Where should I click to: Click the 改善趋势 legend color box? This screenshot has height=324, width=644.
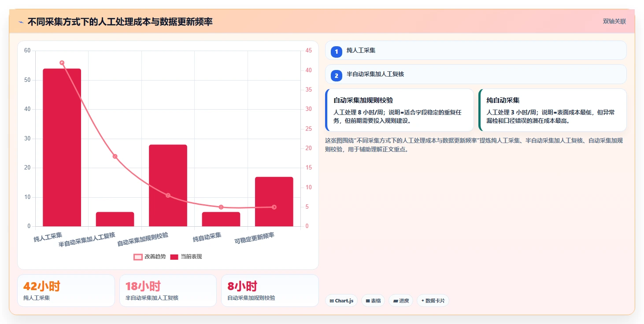point(138,257)
